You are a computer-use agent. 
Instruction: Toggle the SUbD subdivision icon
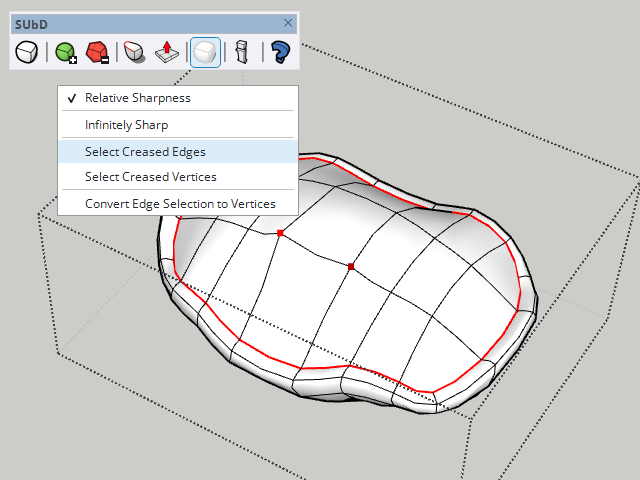(x=27, y=52)
